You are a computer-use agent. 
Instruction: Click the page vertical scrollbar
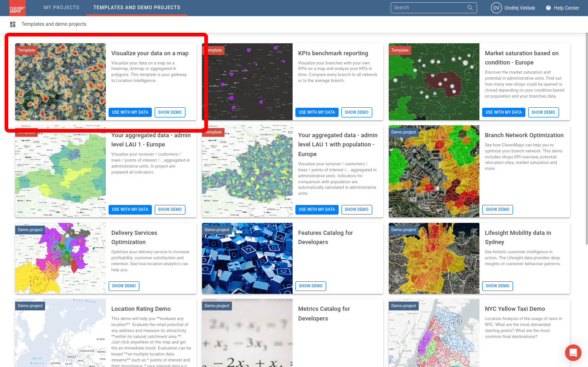tap(585, 138)
